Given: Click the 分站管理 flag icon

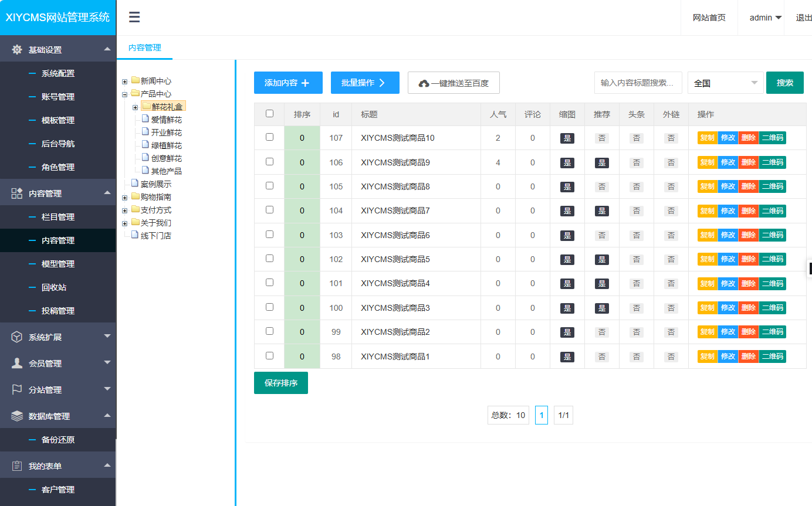Looking at the screenshot, I should 17,390.
